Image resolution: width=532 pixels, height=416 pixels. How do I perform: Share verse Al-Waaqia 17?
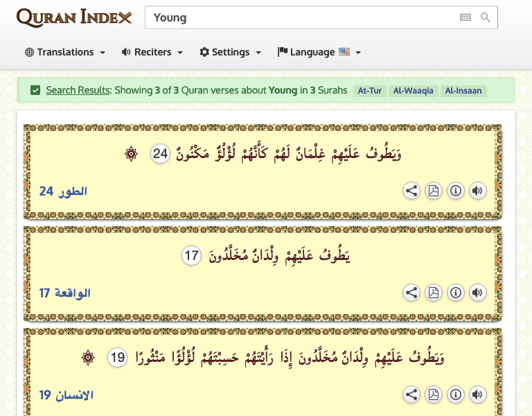click(x=411, y=293)
